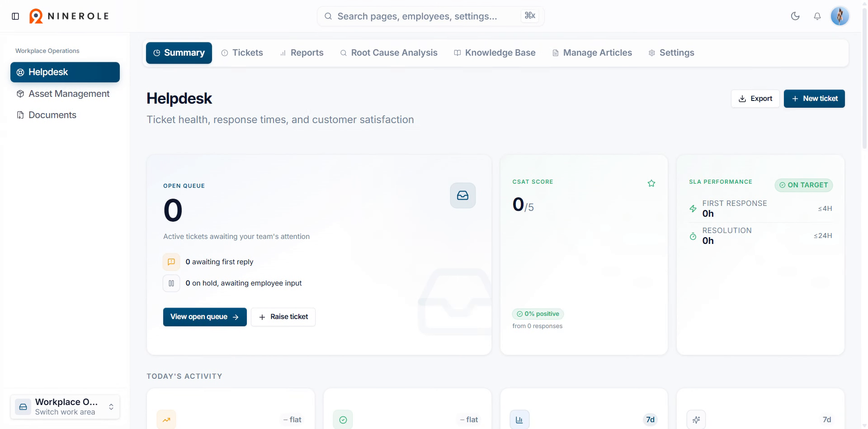Viewport: 868px width, 429px height.
Task: Open Asset Management in the sidebar
Action: coord(65,94)
